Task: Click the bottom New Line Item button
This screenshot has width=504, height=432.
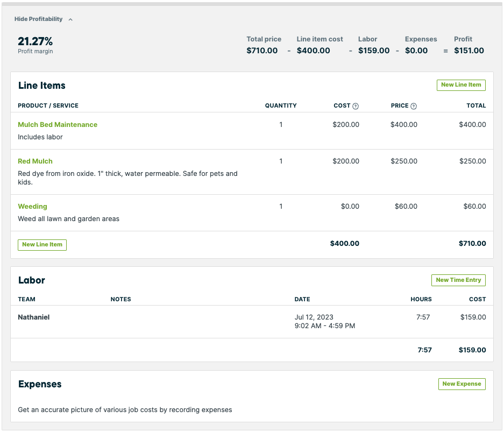Action: point(42,245)
